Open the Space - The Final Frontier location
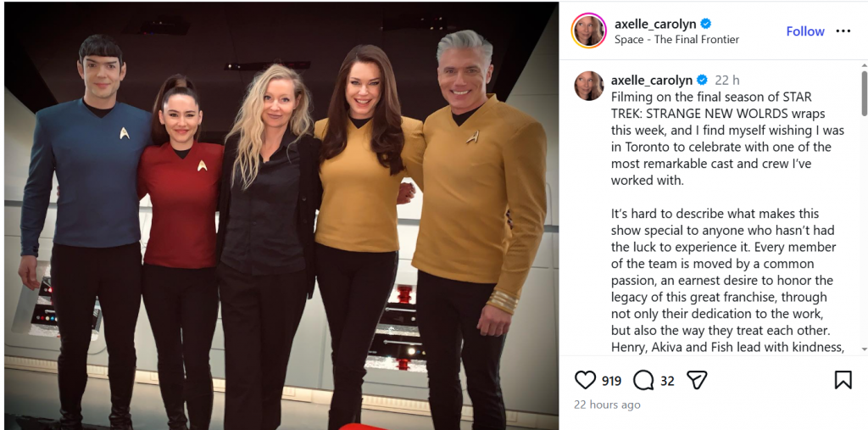This screenshot has width=868, height=430. coord(676,39)
